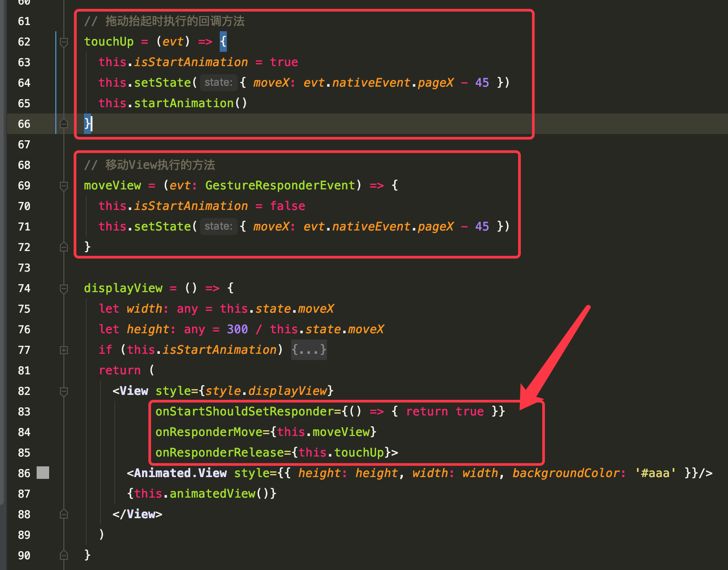Click this.startAnimation() call
The image size is (728, 570).
pos(173,103)
